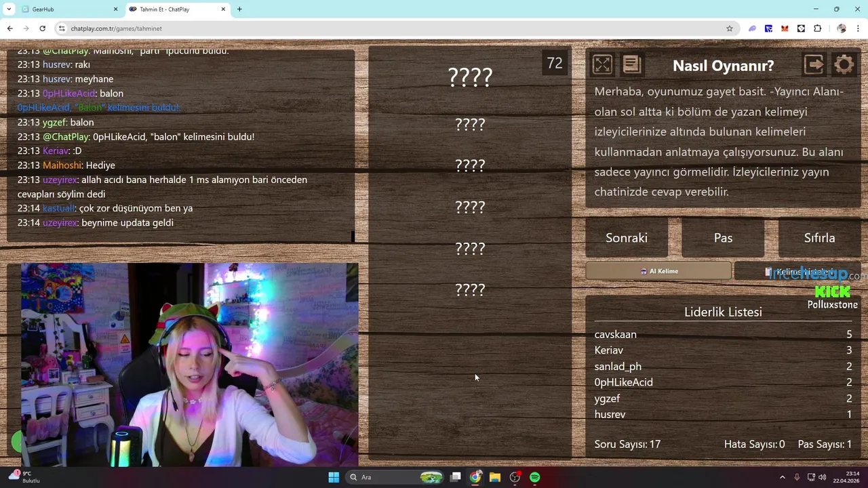The image size is (868, 488).
Task: Click the blue cursor extension icon
Action: pyautogui.click(x=768, y=28)
